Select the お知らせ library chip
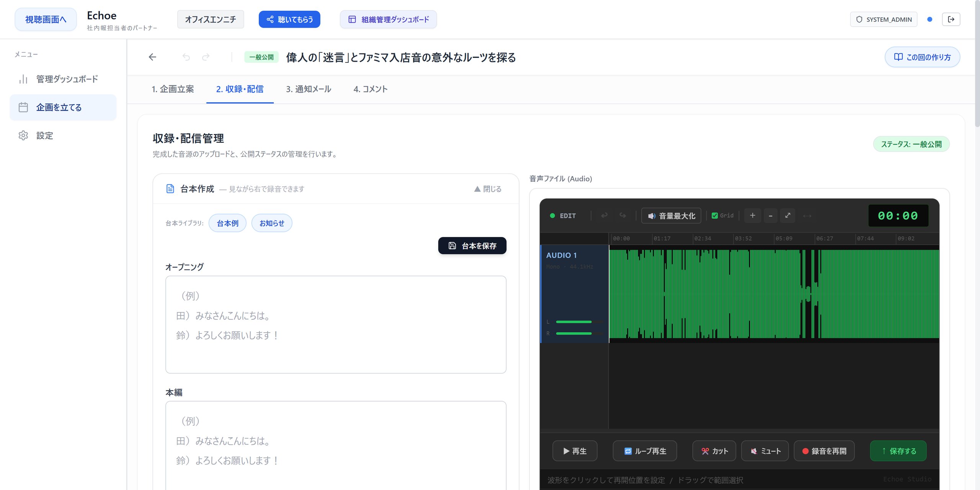Screen dimensions: 980x490 (272, 223)
